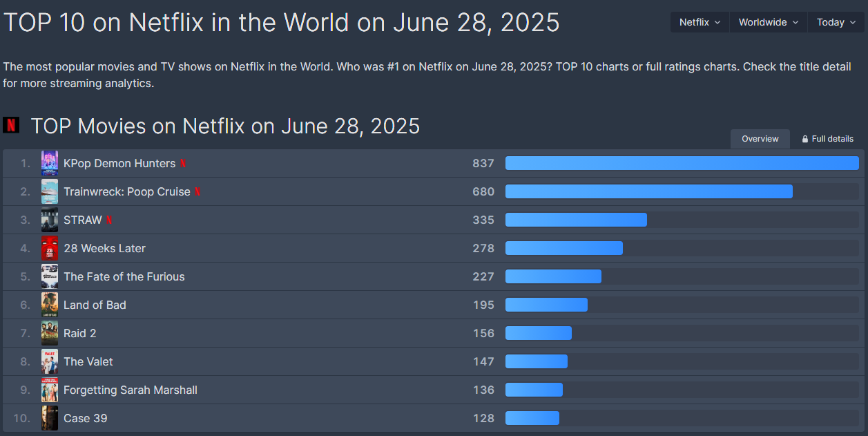Open the KPop Demon Hunters title link

tap(119, 163)
